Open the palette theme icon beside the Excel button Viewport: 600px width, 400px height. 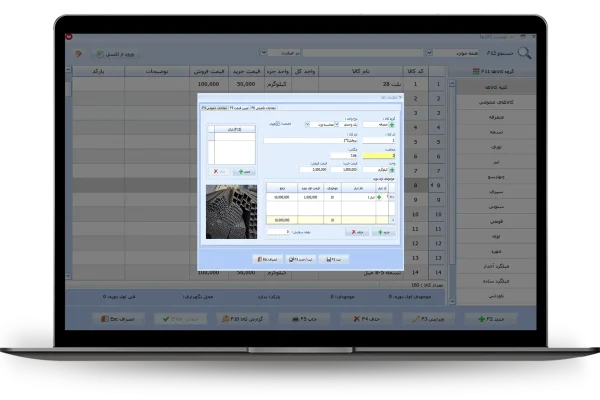pos(78,54)
